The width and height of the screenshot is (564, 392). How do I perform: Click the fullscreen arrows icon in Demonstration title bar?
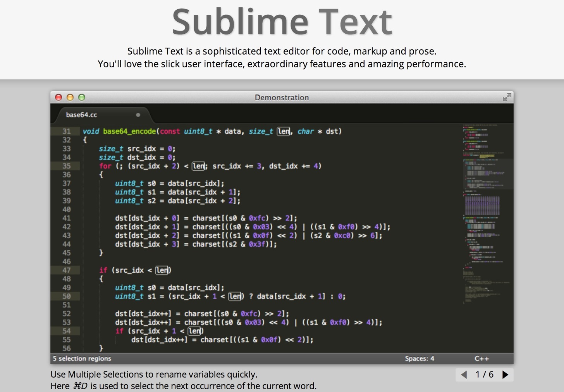coord(507,97)
